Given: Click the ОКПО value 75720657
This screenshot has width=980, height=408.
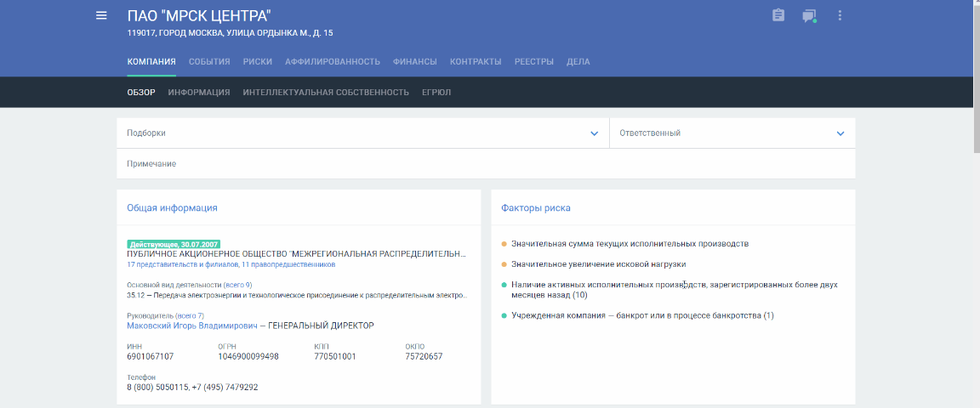Looking at the screenshot, I should tap(424, 357).
